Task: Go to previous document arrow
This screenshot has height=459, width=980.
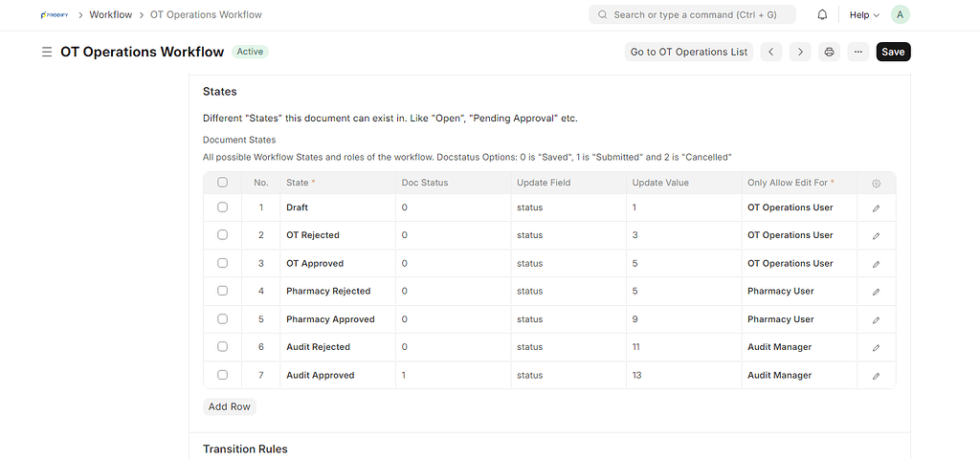Action: coord(771,52)
